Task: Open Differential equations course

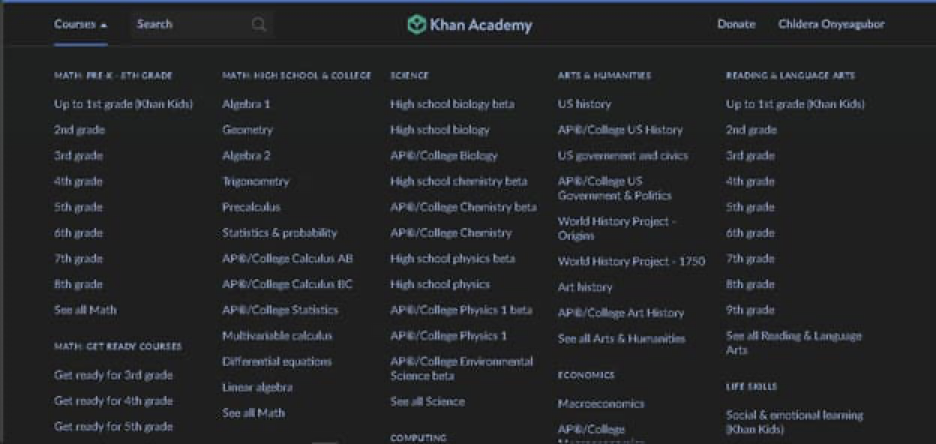Action: pyautogui.click(x=276, y=361)
